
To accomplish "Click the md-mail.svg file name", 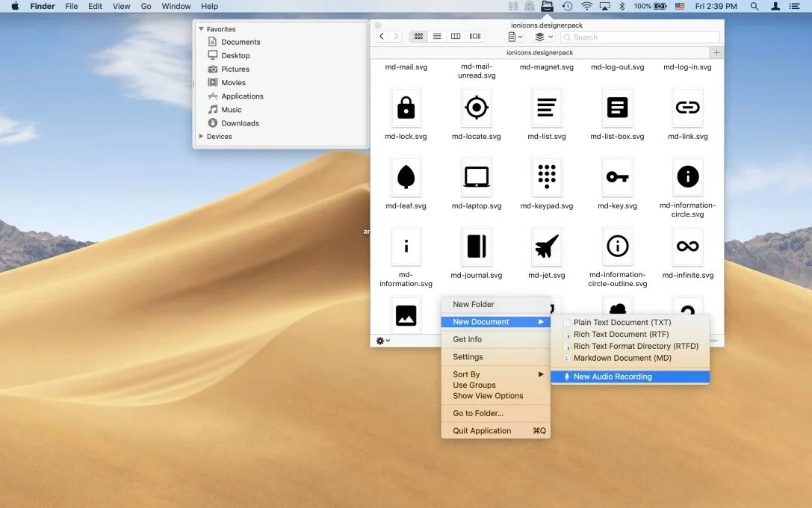I will click(406, 66).
